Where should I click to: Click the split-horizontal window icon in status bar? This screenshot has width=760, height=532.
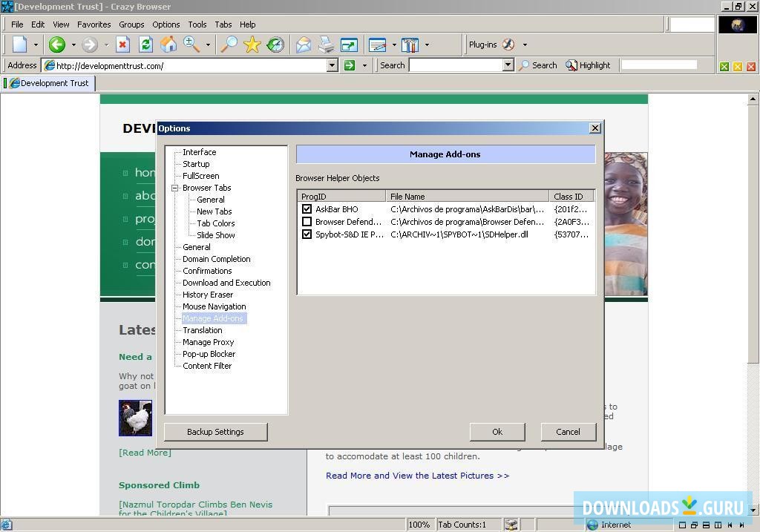coord(707,525)
